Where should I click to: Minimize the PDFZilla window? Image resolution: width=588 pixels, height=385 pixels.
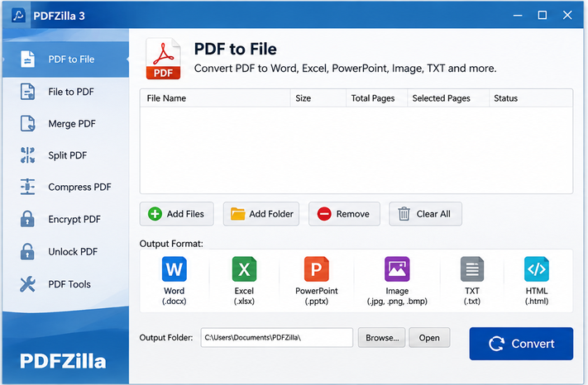pyautogui.click(x=518, y=16)
